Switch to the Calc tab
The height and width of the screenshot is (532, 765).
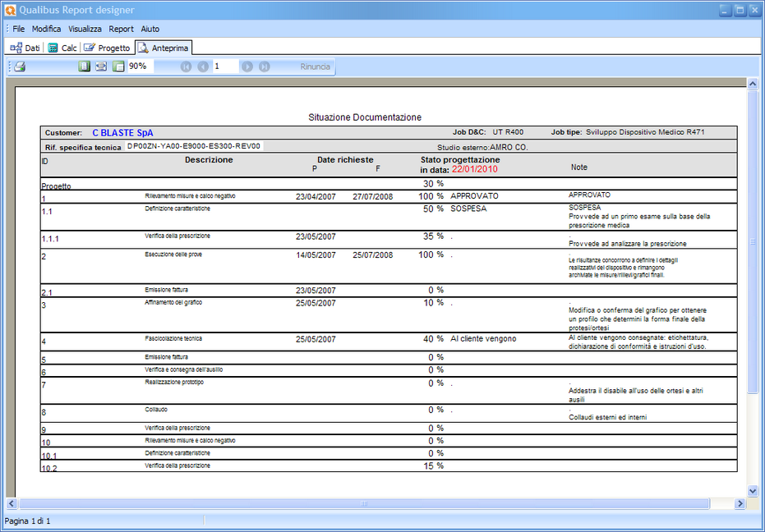click(x=62, y=48)
